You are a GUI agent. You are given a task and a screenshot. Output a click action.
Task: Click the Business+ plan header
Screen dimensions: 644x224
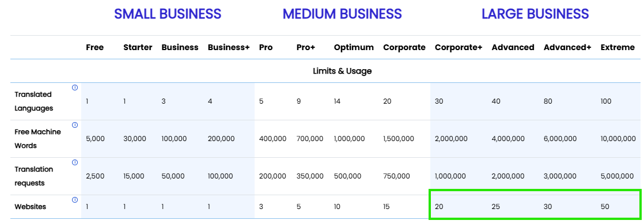tap(229, 47)
